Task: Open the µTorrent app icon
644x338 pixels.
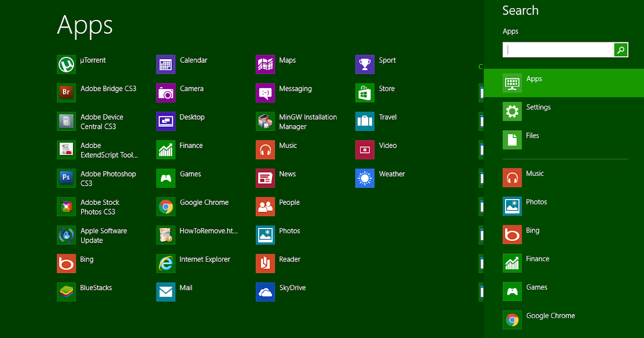Action: click(x=66, y=64)
